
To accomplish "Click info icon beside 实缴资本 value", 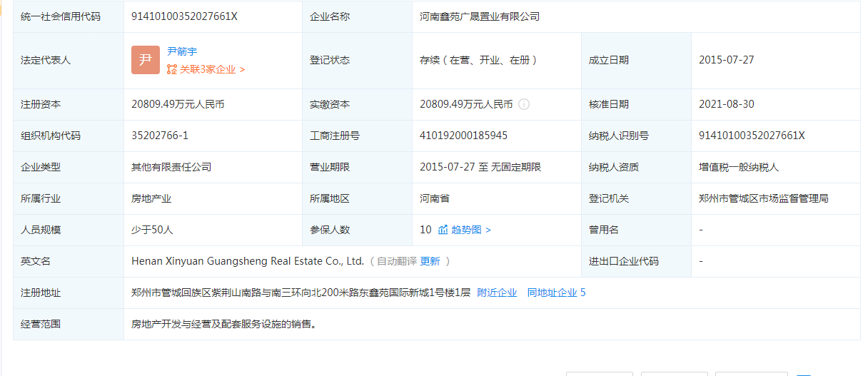I will (x=524, y=104).
